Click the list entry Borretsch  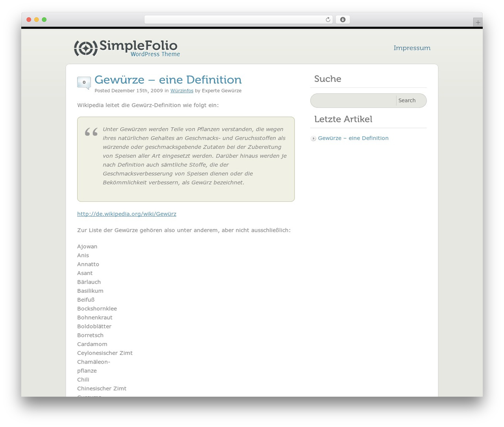pos(90,335)
